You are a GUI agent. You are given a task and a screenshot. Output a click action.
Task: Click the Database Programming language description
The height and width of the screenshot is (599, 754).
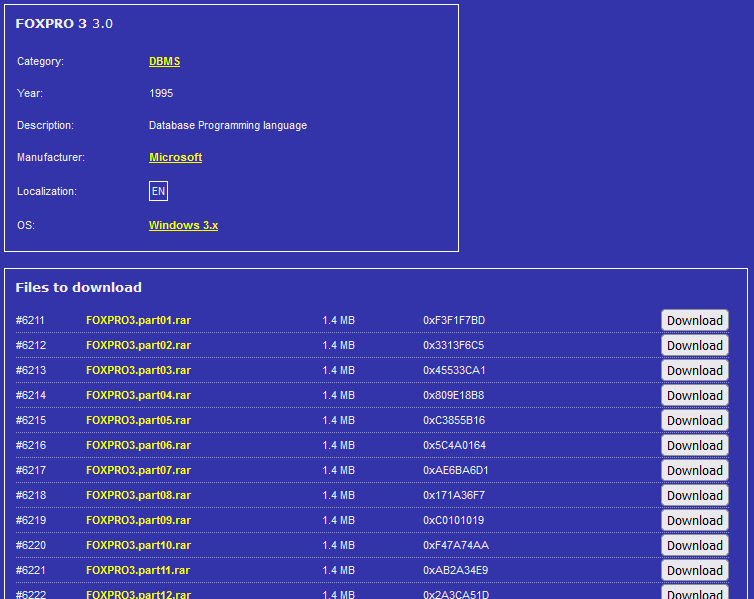[228, 125]
